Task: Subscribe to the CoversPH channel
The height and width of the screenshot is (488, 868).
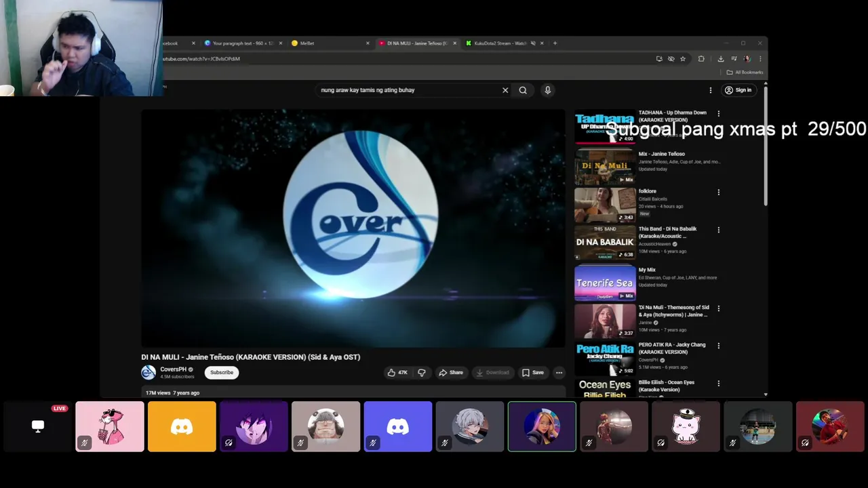Action: (222, 372)
